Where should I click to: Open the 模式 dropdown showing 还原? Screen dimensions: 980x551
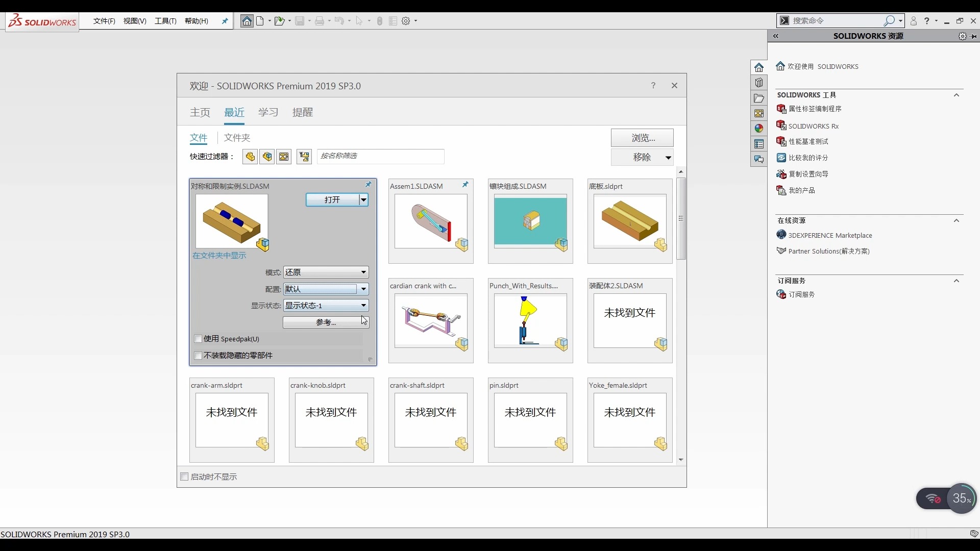pos(363,272)
